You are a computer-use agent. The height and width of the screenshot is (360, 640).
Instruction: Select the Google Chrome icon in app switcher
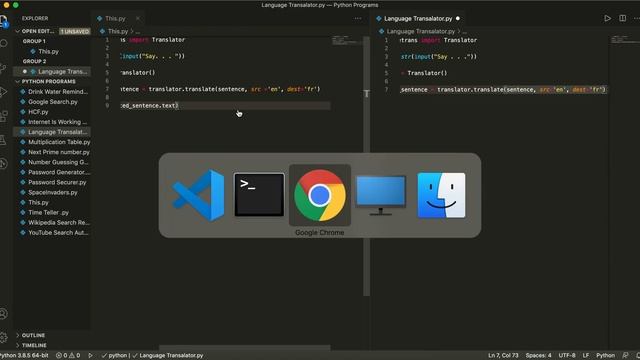[x=320, y=195]
